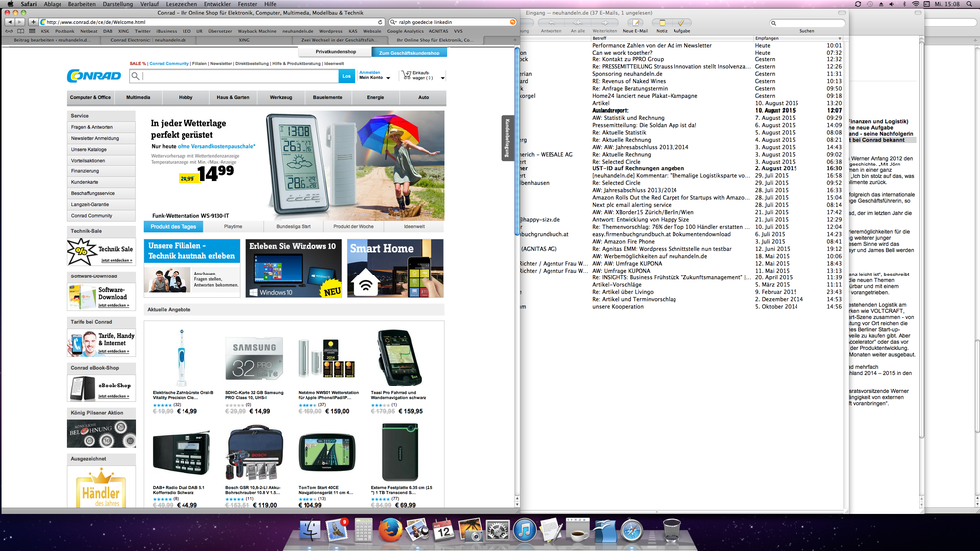This screenshot has height=551, width=980.
Task: Click the magnifier icon in Conrad search box
Action: (x=135, y=76)
